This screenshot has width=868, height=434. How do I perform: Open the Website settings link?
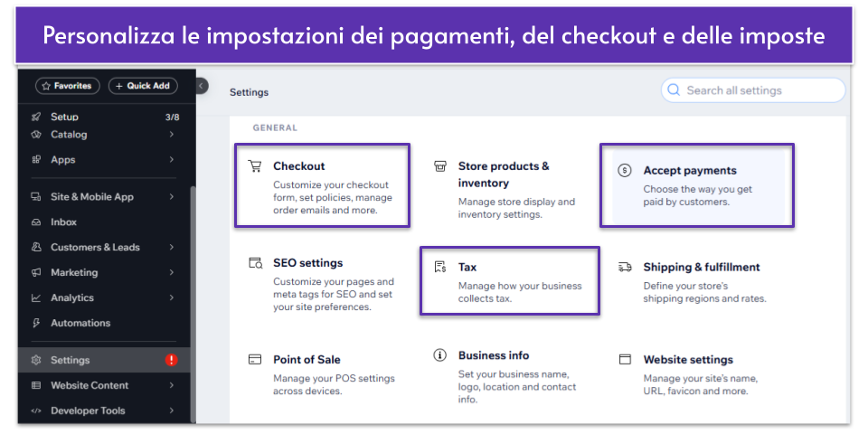pyautogui.click(x=688, y=360)
